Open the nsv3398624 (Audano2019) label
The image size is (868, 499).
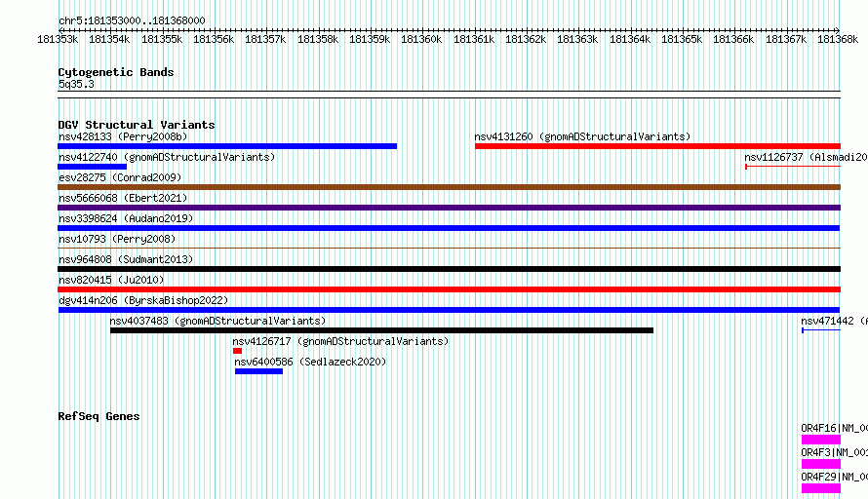pyautogui.click(x=126, y=218)
